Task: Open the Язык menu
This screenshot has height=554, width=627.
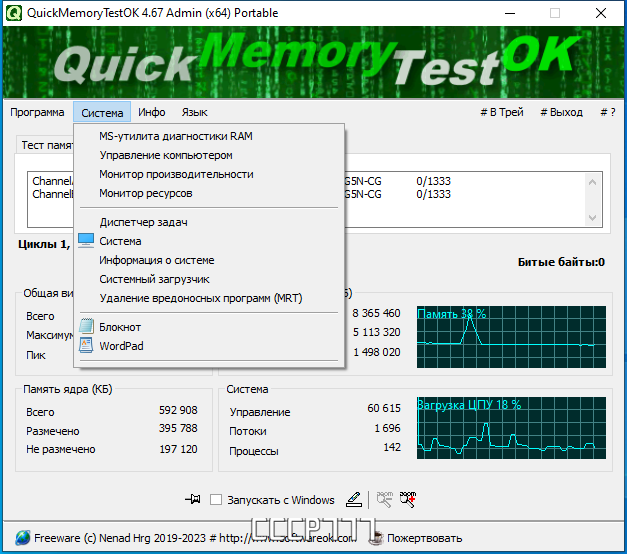Action: coord(194,112)
